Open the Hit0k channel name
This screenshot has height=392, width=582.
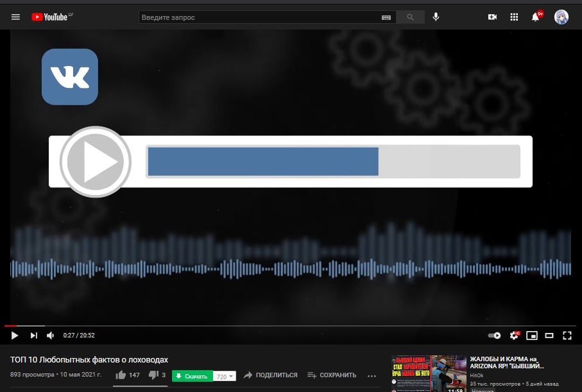pos(477,375)
